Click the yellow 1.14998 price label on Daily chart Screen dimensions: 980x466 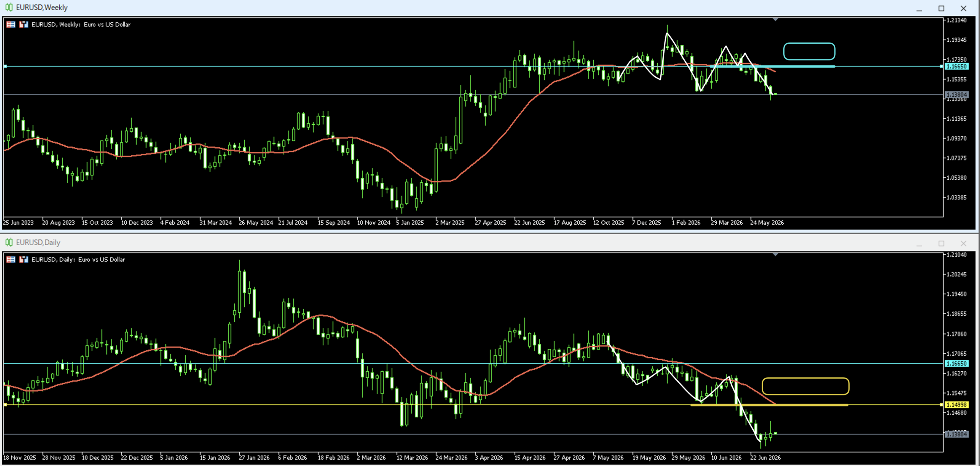pos(956,405)
